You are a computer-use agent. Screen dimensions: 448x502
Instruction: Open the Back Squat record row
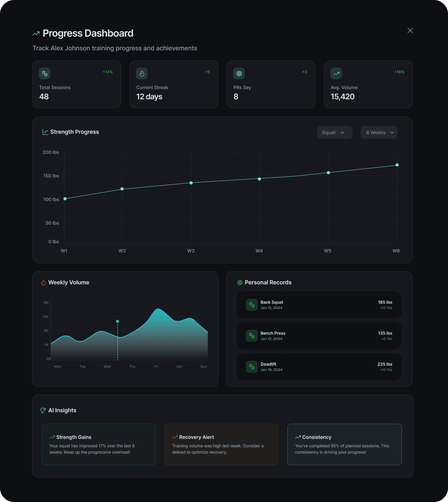[x=319, y=305]
